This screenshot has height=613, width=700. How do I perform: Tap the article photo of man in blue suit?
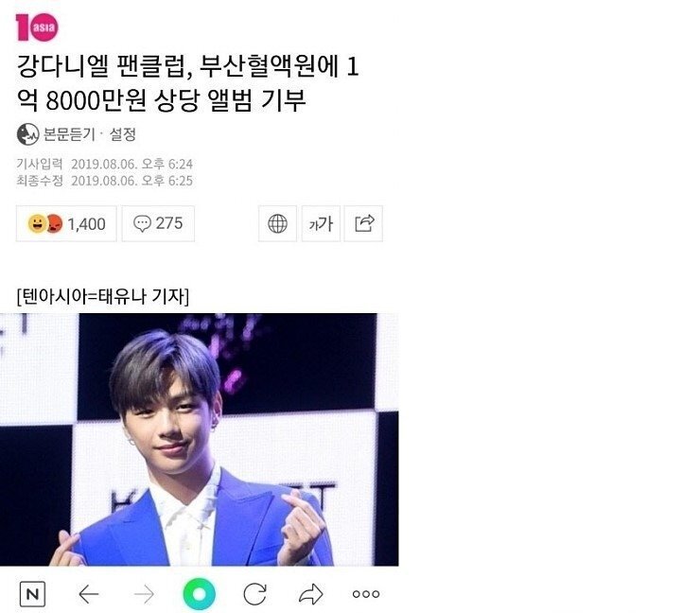click(199, 439)
